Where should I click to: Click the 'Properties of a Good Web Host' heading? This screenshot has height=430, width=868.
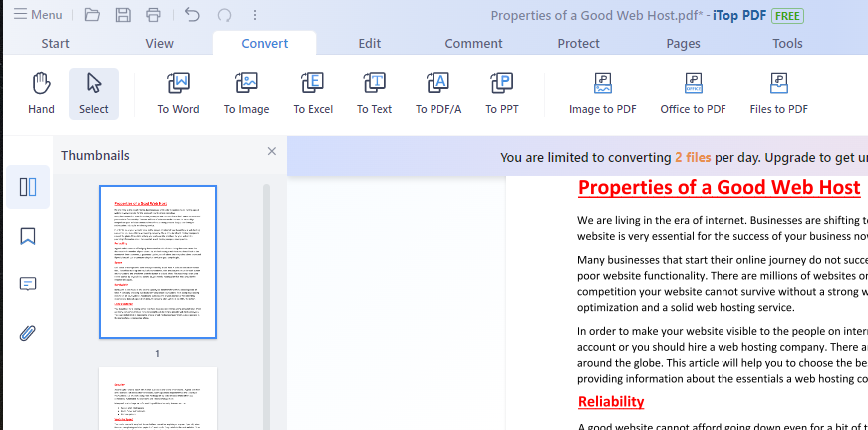(x=720, y=187)
